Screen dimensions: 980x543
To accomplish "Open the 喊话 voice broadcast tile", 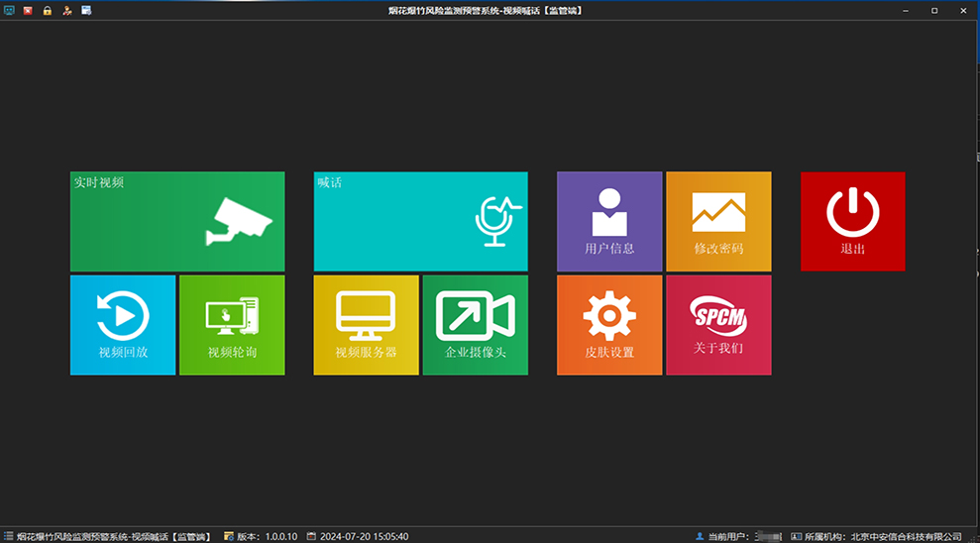I will pos(420,221).
